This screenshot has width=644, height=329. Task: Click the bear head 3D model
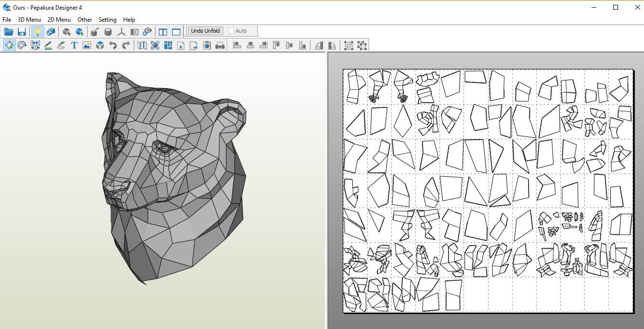tap(173, 178)
